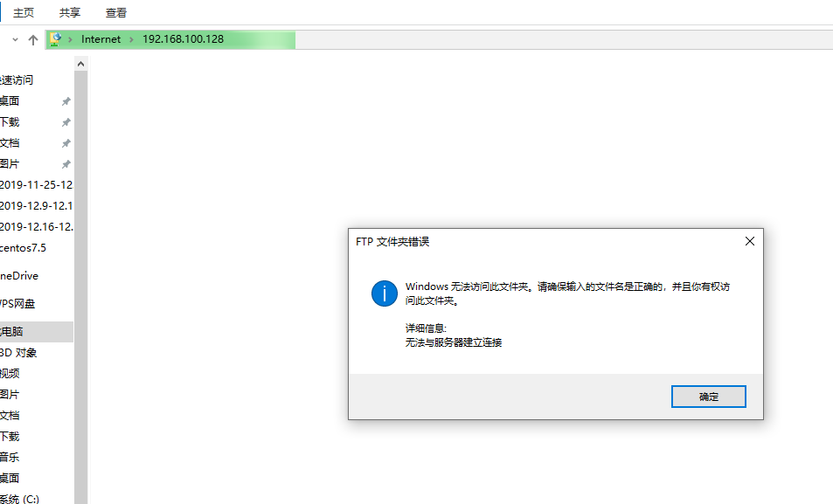Screen dimensions: 833x504
Task: Open pinned 图片 under quick access
Action: tap(10, 164)
